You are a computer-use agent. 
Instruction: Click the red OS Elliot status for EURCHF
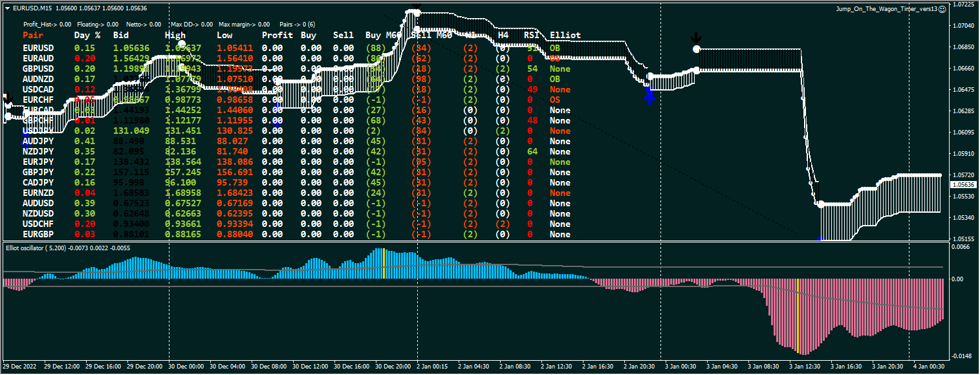(555, 100)
